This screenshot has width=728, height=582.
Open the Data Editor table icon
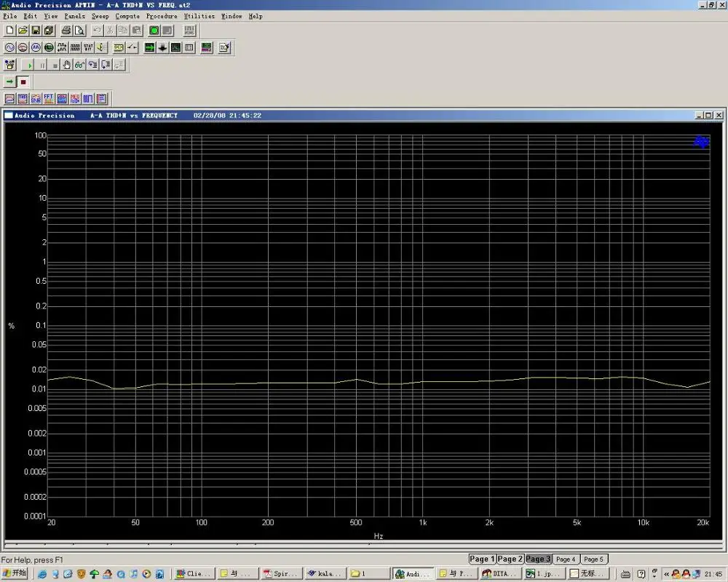coord(189,47)
